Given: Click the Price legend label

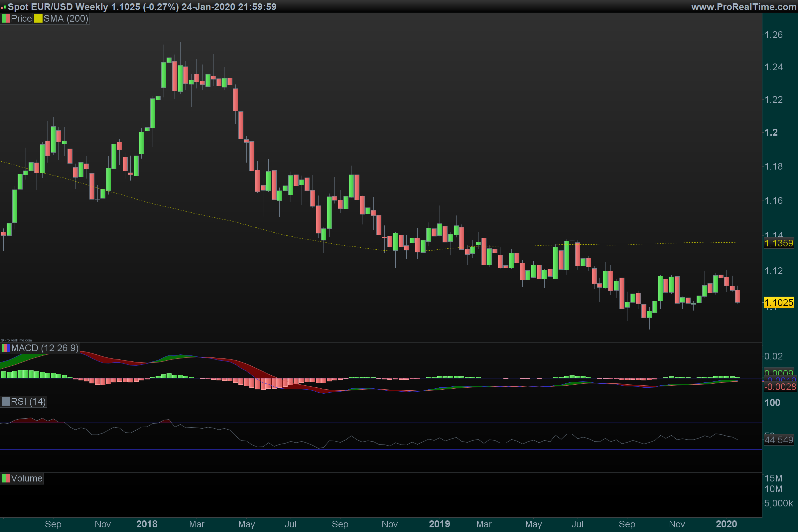Looking at the screenshot, I should coord(21,19).
